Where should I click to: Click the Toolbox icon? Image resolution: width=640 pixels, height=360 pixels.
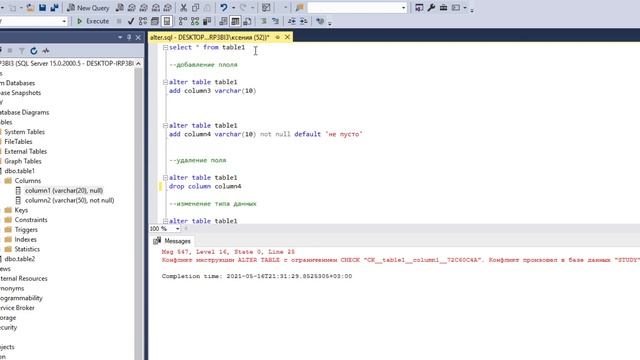(x=443, y=8)
